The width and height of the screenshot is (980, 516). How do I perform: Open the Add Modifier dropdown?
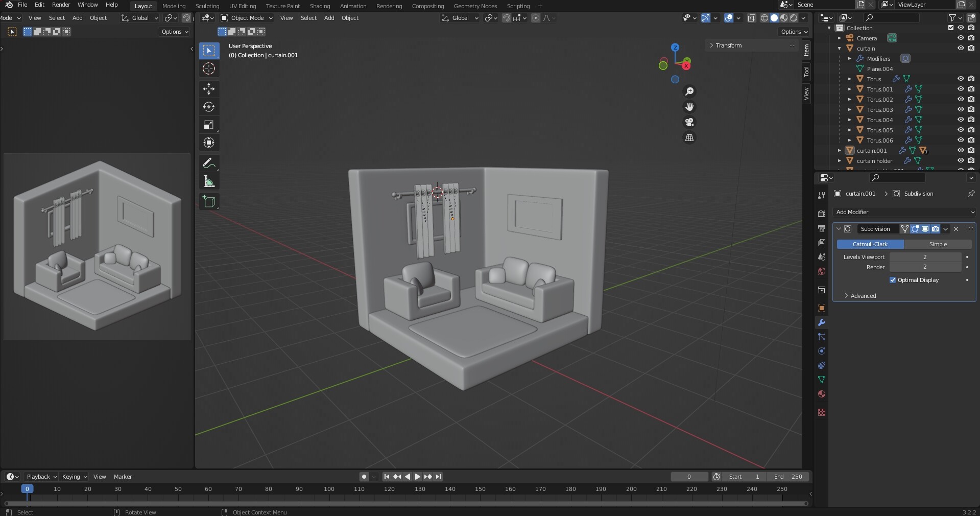coord(904,212)
